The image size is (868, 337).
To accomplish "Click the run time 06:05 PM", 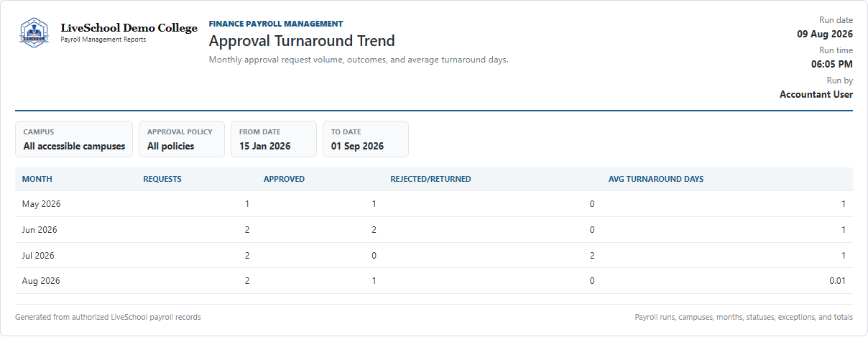I will pos(832,64).
